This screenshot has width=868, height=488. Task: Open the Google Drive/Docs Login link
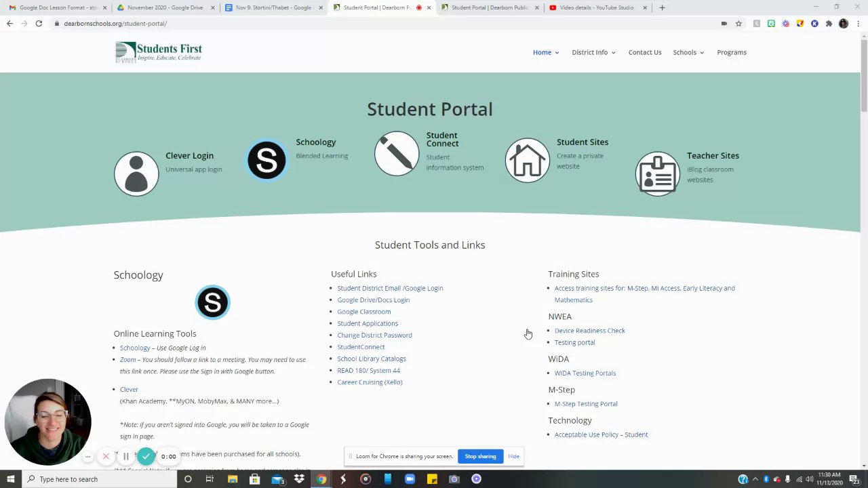[373, 300]
